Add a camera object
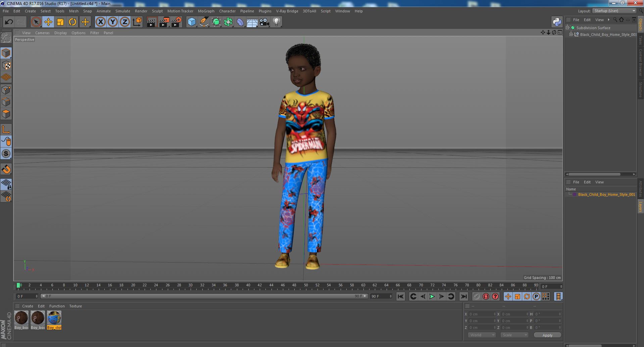The width and height of the screenshot is (644, 347). pyautogui.click(x=264, y=22)
